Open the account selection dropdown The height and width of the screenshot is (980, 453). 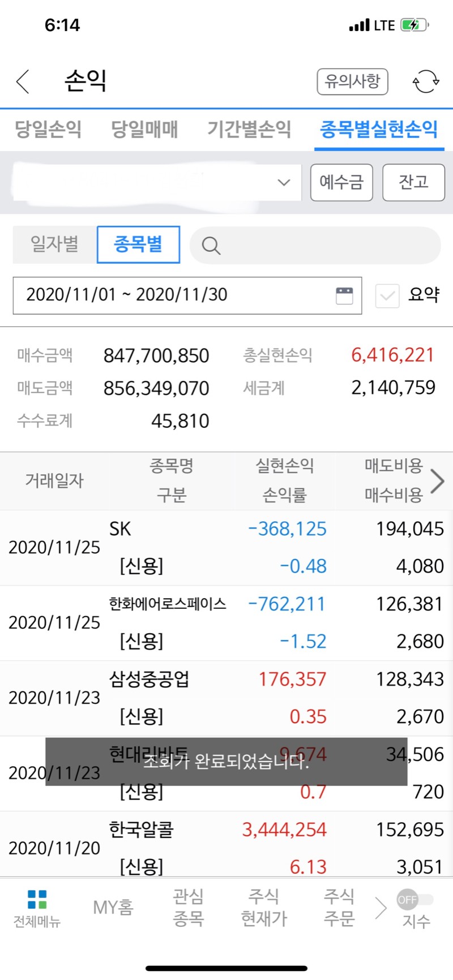(157, 182)
